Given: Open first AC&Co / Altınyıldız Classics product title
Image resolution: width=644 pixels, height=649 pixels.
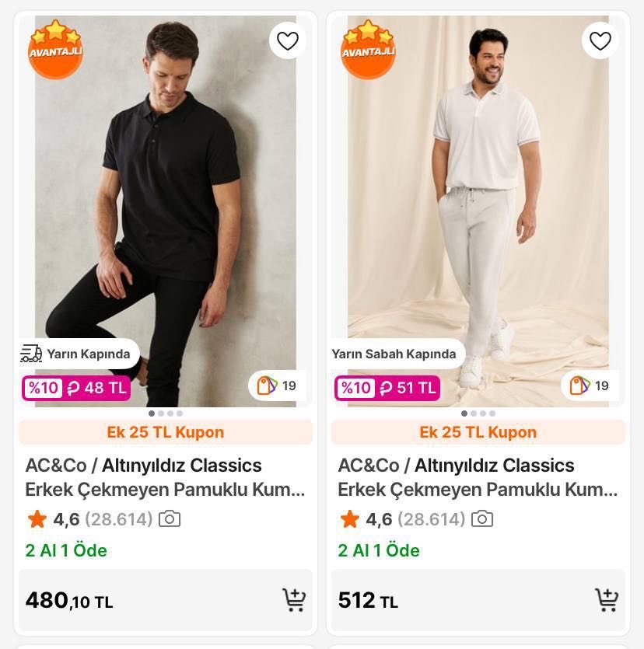Looking at the screenshot, I should click(165, 477).
